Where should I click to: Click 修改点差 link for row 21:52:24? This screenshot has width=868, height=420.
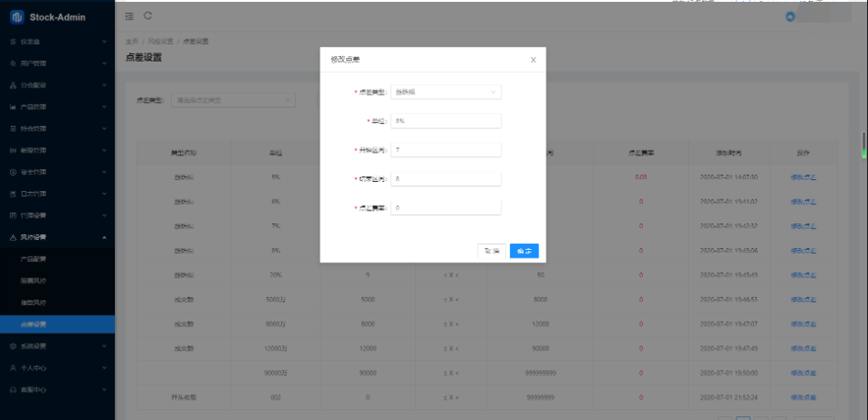[803, 397]
